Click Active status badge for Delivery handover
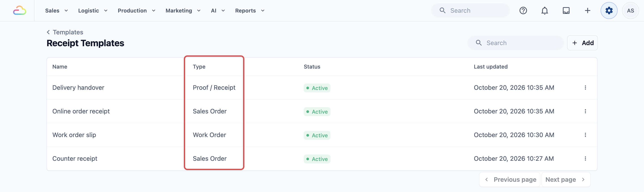The image size is (644, 192). [317, 88]
